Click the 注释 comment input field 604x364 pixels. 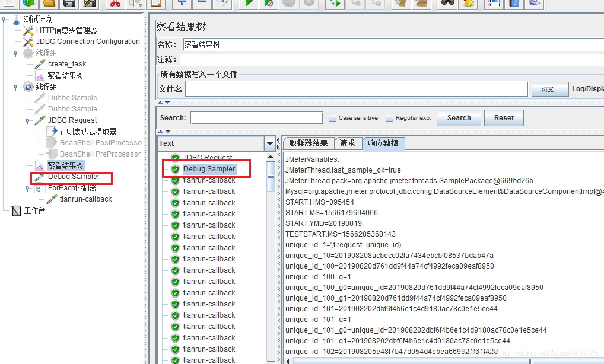pyautogui.click(x=392, y=59)
